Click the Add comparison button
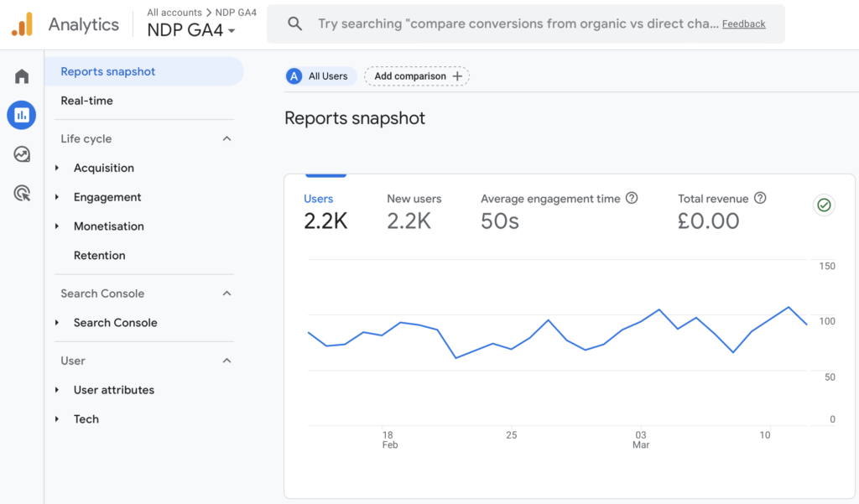 tap(417, 76)
